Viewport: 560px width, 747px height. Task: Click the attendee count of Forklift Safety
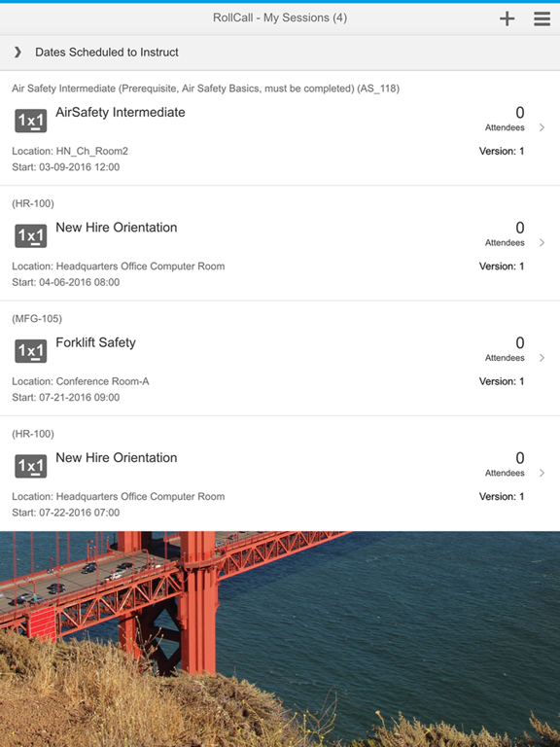[x=519, y=343]
